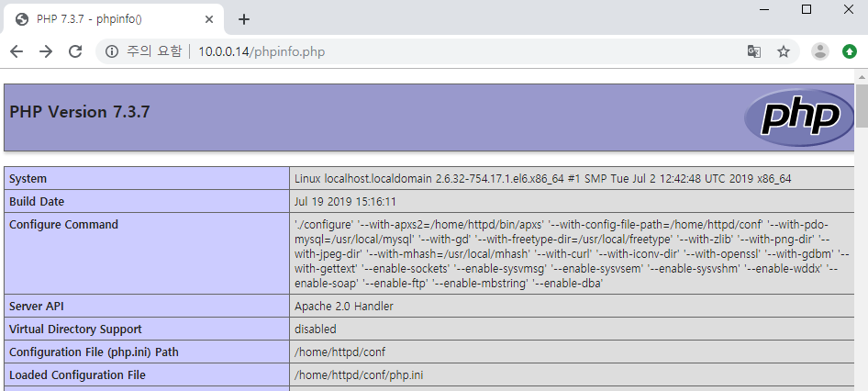Click the page vertical scrollbar thumb
The width and height of the screenshot is (868, 391).
tap(862, 106)
